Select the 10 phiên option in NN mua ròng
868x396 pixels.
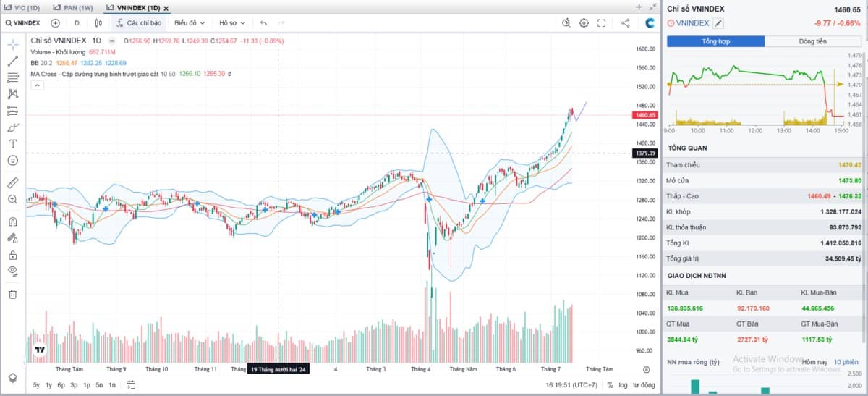point(846,361)
